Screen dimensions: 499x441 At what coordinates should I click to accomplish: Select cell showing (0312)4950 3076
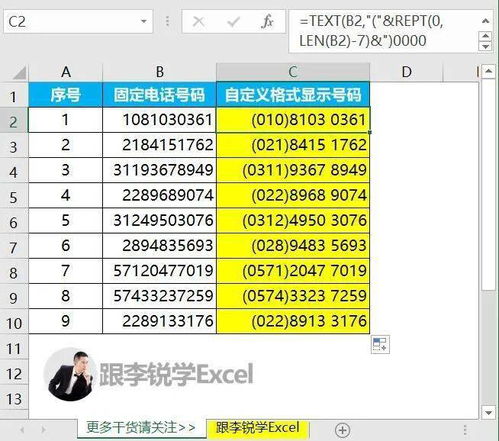(293, 220)
